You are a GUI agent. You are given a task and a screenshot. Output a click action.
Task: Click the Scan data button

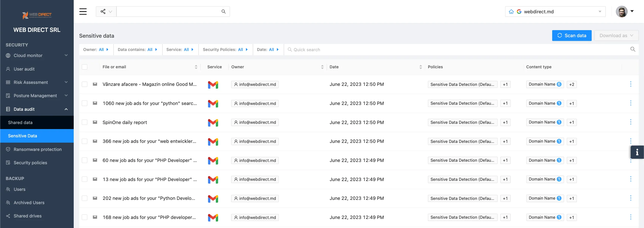tap(572, 36)
